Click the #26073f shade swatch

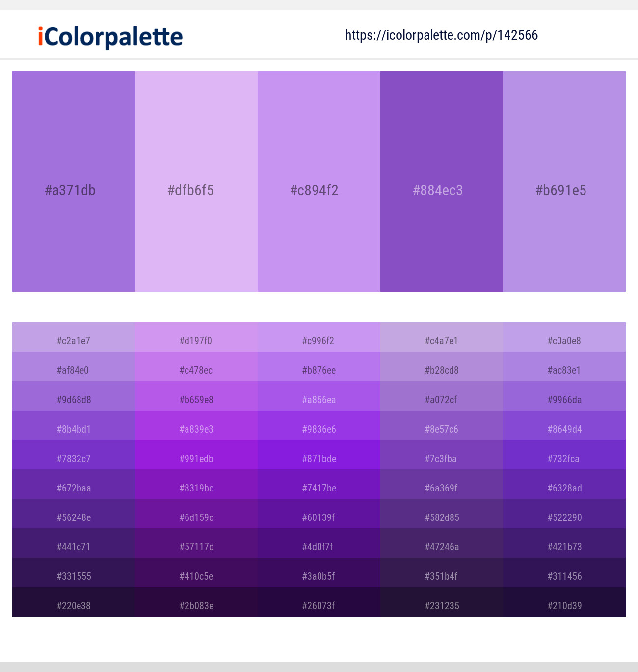(x=319, y=605)
